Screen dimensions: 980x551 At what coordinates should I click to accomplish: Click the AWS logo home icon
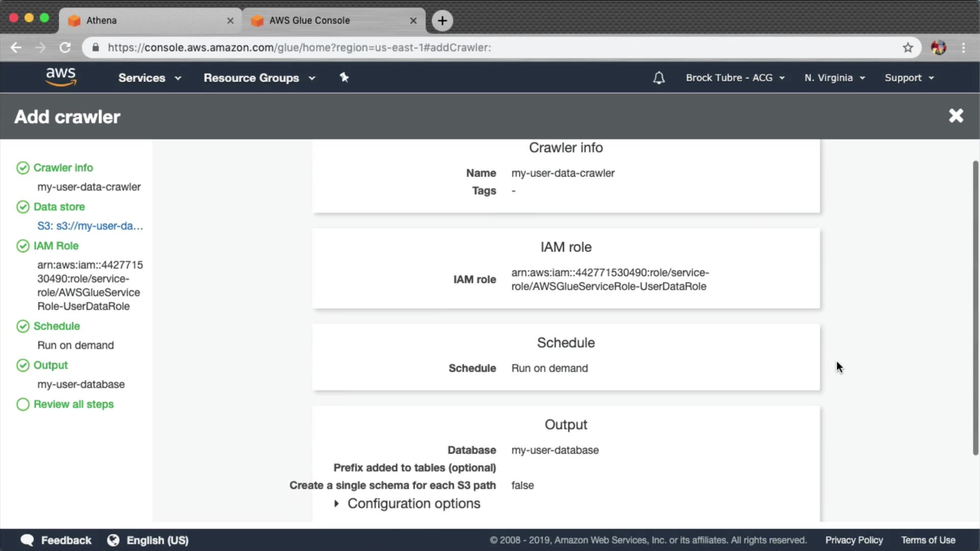[x=61, y=77]
